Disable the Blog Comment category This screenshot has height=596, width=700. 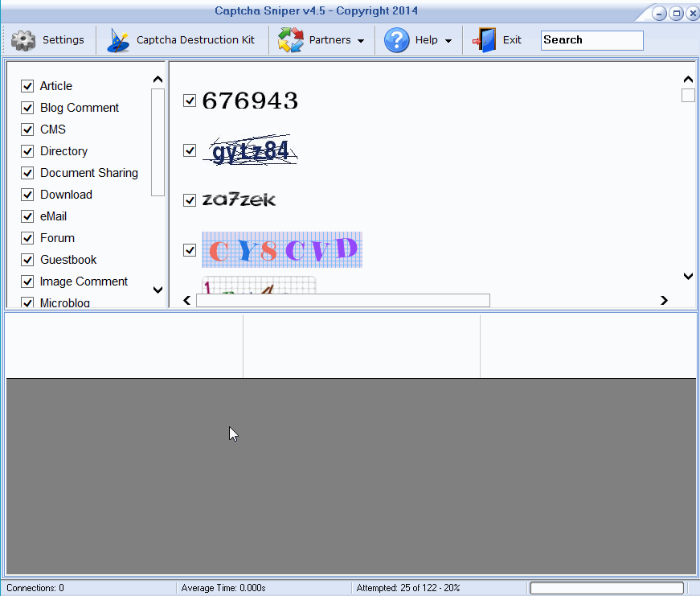(x=27, y=107)
